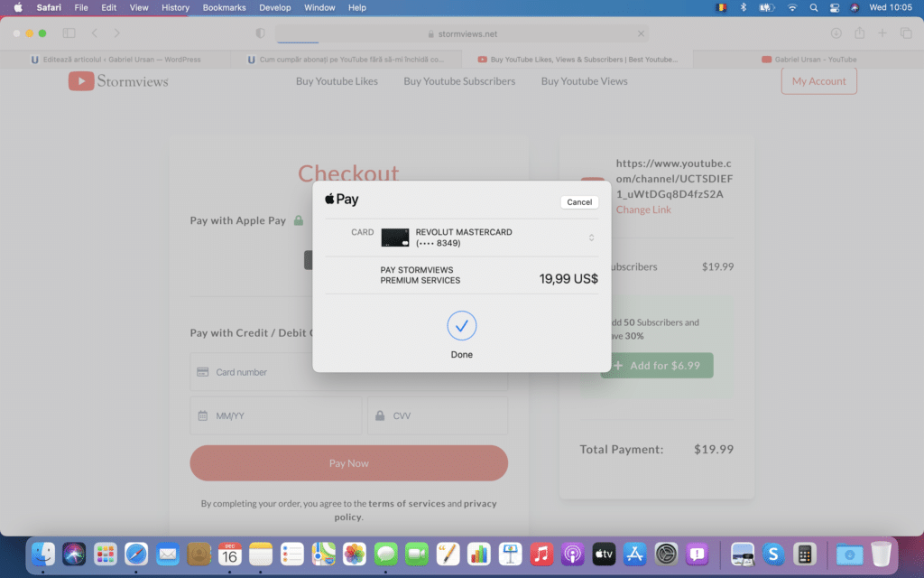Viewport: 924px width, 578px height.
Task: Open Launchpad from the Dock
Action: [x=106, y=555]
